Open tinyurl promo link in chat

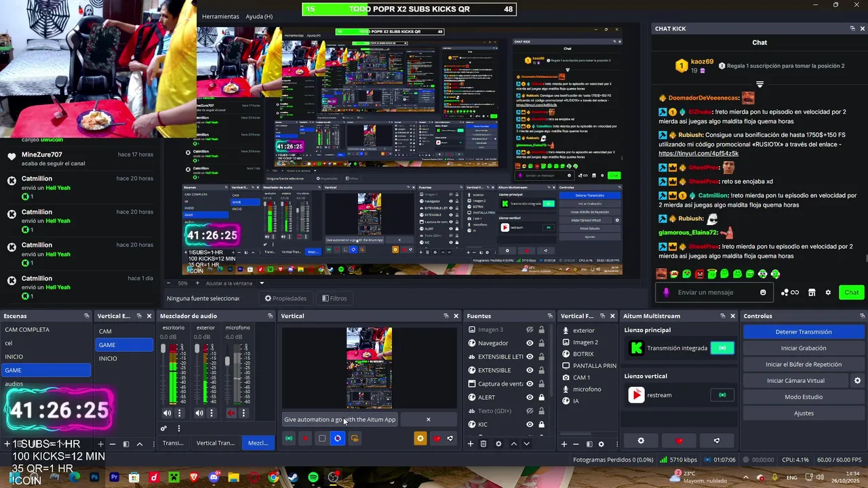(698, 153)
